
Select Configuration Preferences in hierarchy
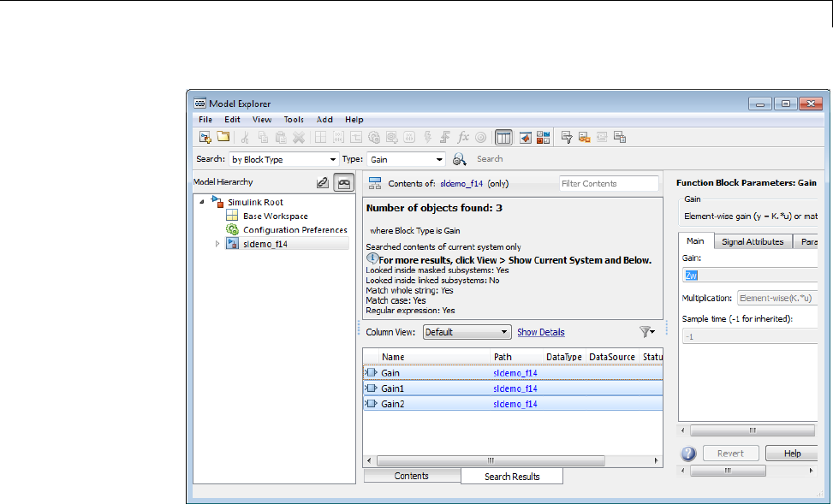tap(295, 230)
